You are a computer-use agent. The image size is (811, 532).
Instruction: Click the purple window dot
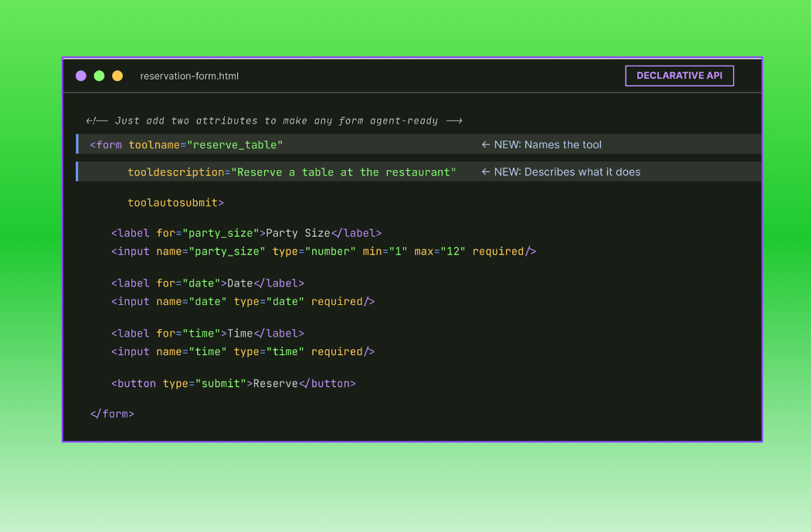click(x=81, y=76)
